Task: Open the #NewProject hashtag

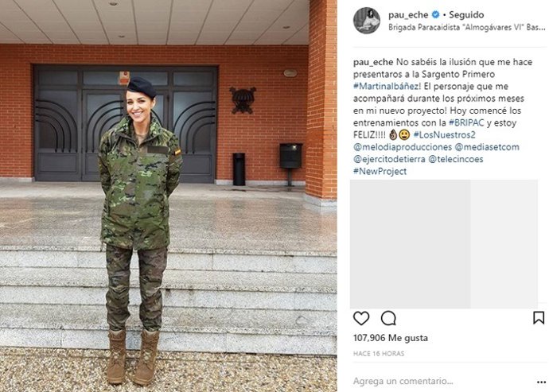Action: tap(380, 171)
